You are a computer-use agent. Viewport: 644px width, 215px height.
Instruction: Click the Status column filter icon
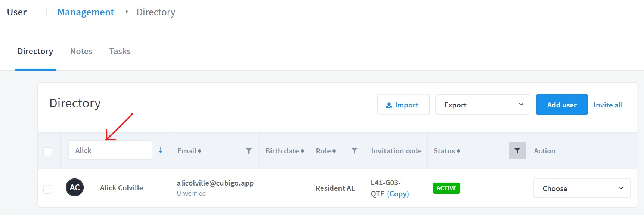[517, 151]
